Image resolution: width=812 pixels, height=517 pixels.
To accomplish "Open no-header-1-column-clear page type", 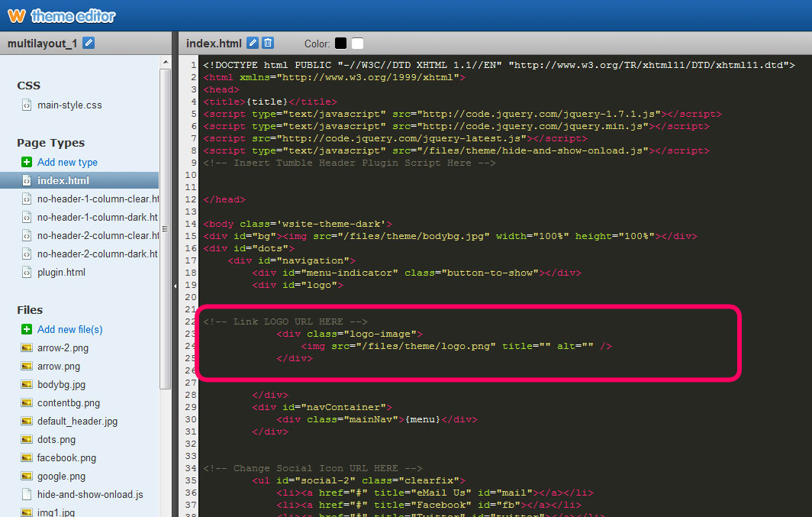I will [97, 199].
